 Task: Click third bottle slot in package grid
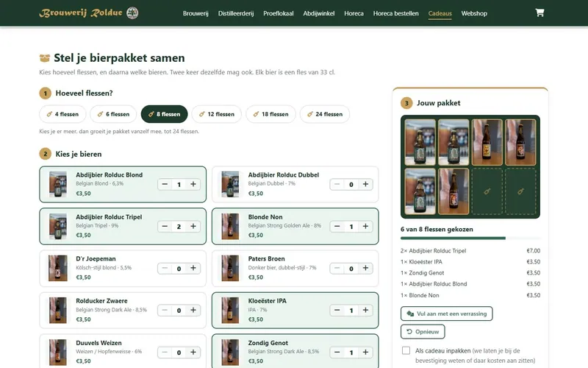(487, 142)
